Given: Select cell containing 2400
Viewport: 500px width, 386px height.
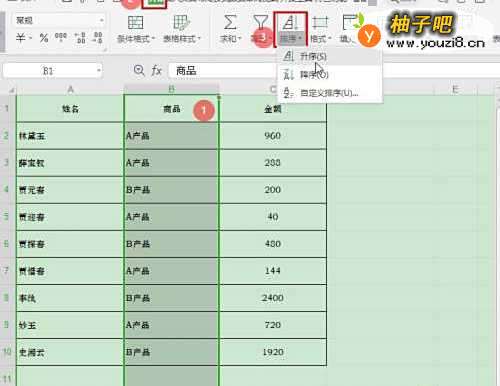Looking at the screenshot, I should click(x=273, y=298).
